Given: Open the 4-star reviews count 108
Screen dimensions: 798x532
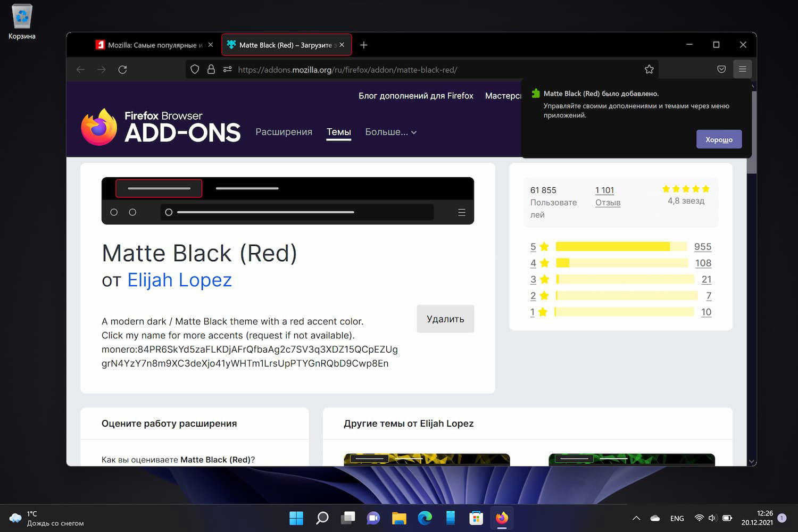Looking at the screenshot, I should click(703, 263).
